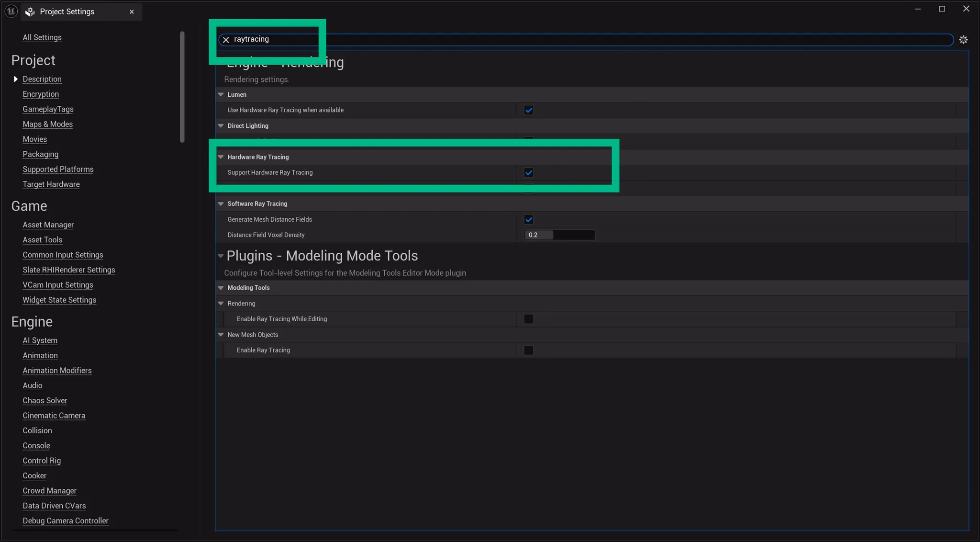Viewport: 980px width, 542px height.
Task: Uncheck Use Hardware Ray Tracing when available
Action: coord(528,110)
